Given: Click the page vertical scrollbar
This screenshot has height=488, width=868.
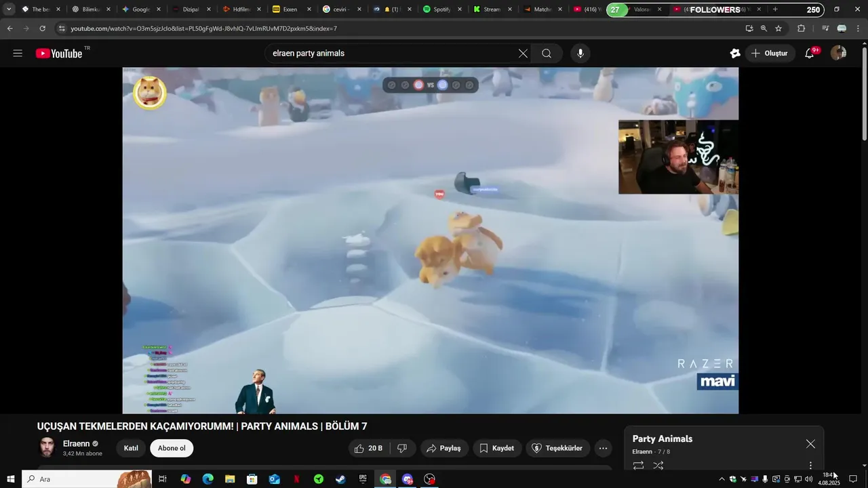Looking at the screenshot, I should (864, 94).
